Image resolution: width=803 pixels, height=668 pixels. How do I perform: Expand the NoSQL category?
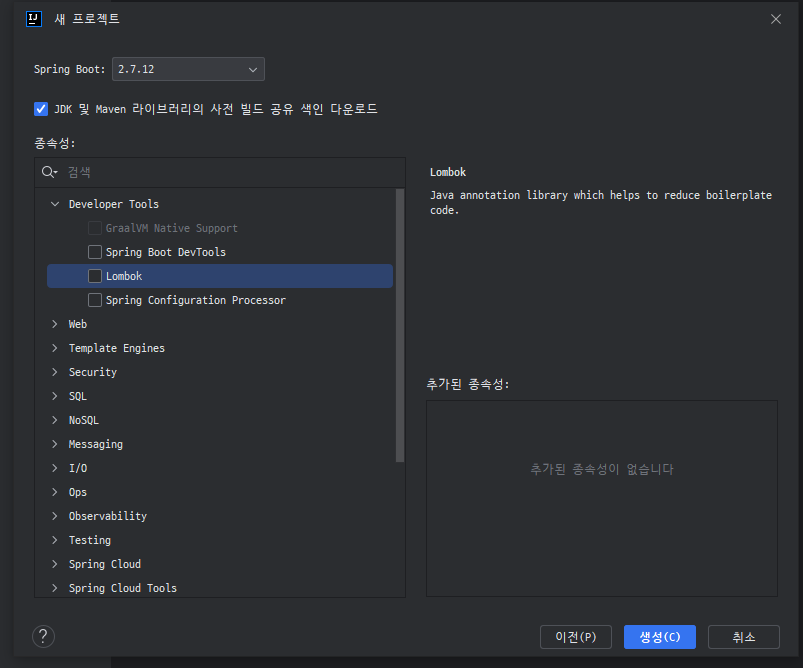(55, 420)
